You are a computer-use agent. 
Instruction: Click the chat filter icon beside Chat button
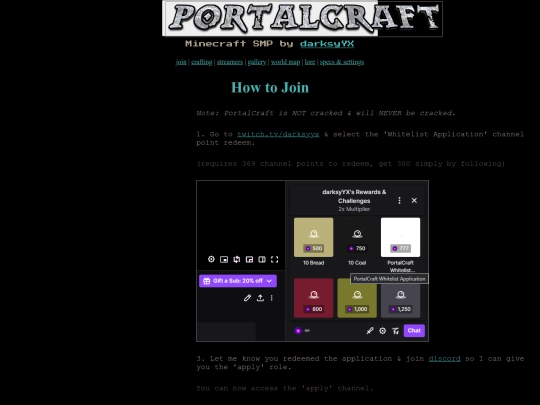click(x=395, y=331)
